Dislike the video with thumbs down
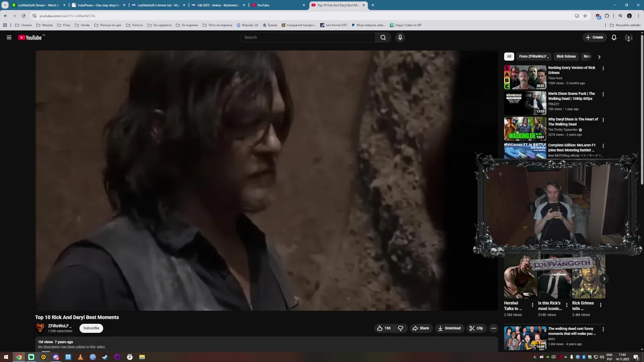The image size is (644, 362). tap(400, 328)
